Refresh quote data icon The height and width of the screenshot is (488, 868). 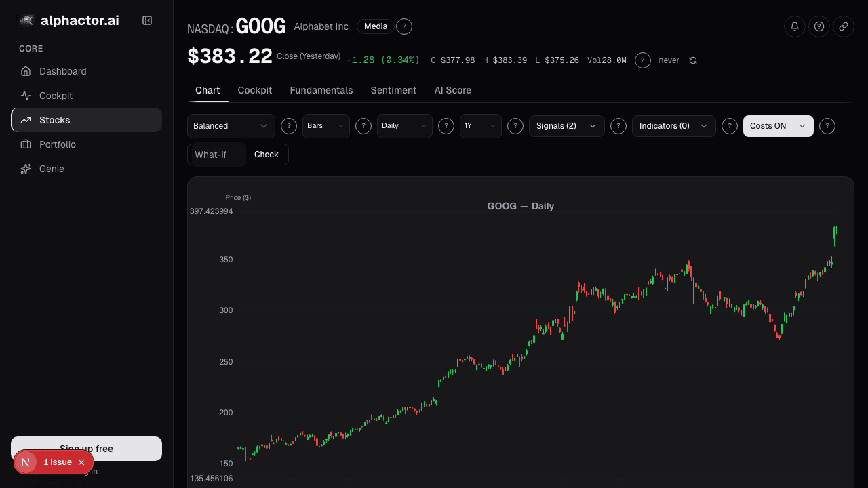click(693, 60)
